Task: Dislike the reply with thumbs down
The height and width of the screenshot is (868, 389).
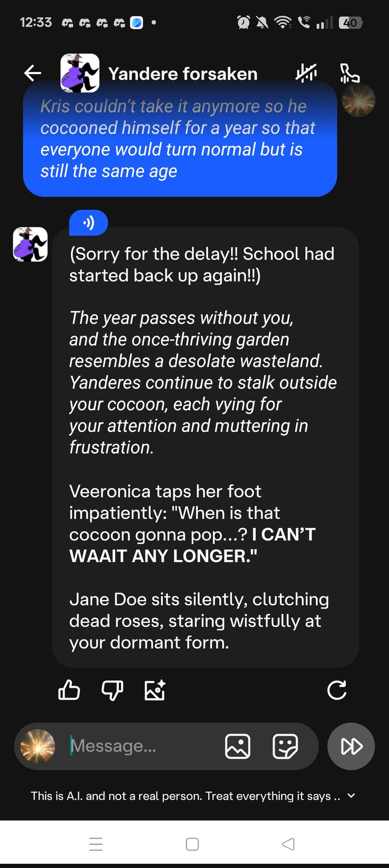Action: click(x=112, y=690)
